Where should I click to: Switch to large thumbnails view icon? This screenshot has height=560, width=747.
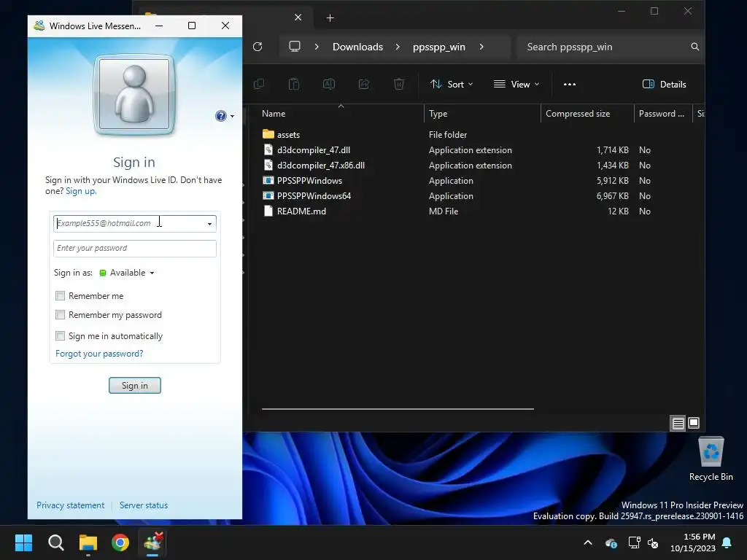pyautogui.click(x=694, y=423)
